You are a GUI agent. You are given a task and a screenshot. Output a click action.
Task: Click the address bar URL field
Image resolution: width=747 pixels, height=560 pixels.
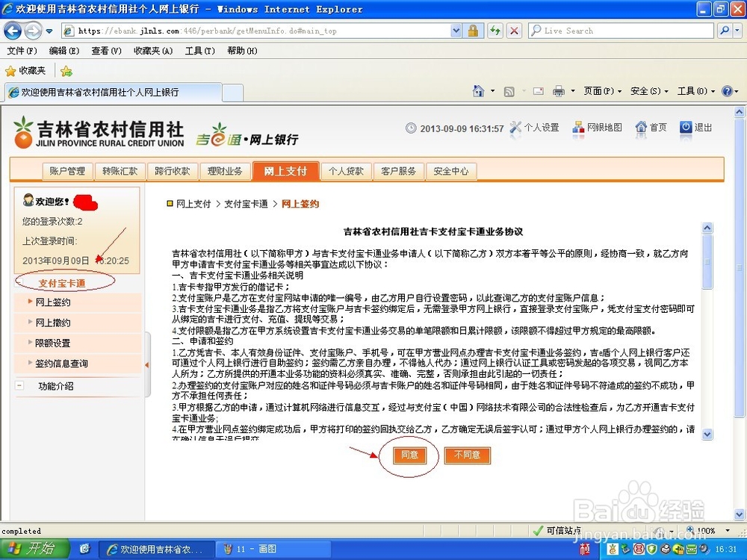(x=256, y=31)
